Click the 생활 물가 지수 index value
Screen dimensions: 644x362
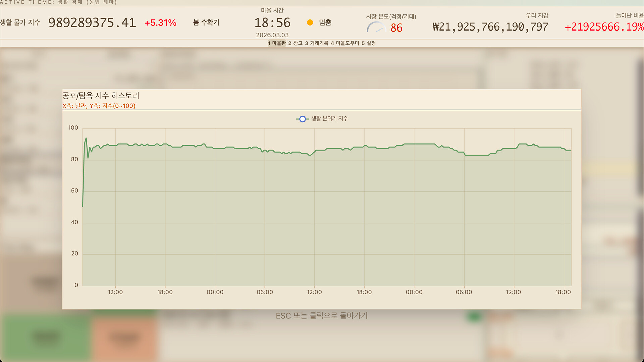click(92, 23)
